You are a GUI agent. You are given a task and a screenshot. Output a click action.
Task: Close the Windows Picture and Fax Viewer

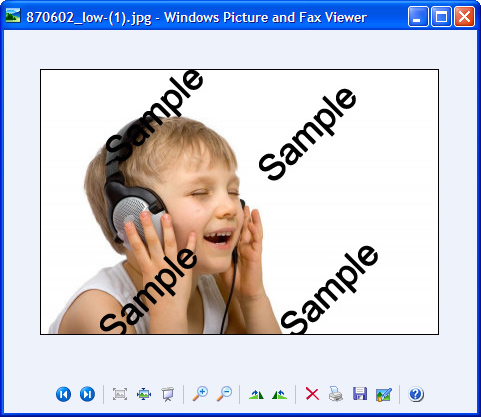click(465, 17)
